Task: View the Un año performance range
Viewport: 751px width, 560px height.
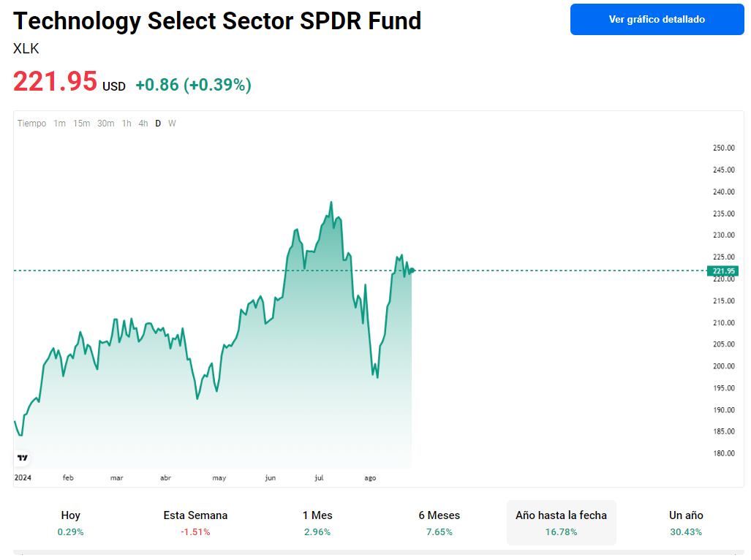Action: (x=686, y=523)
